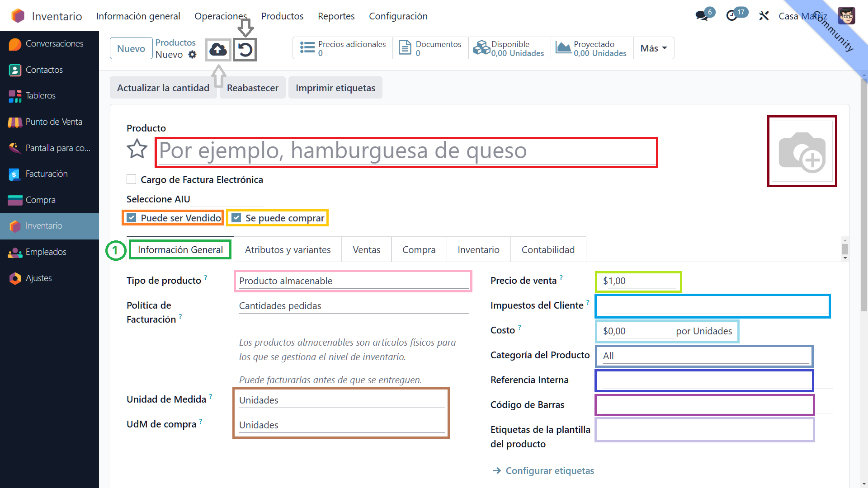
Task: Open Política de Facturación selector
Action: click(353, 306)
